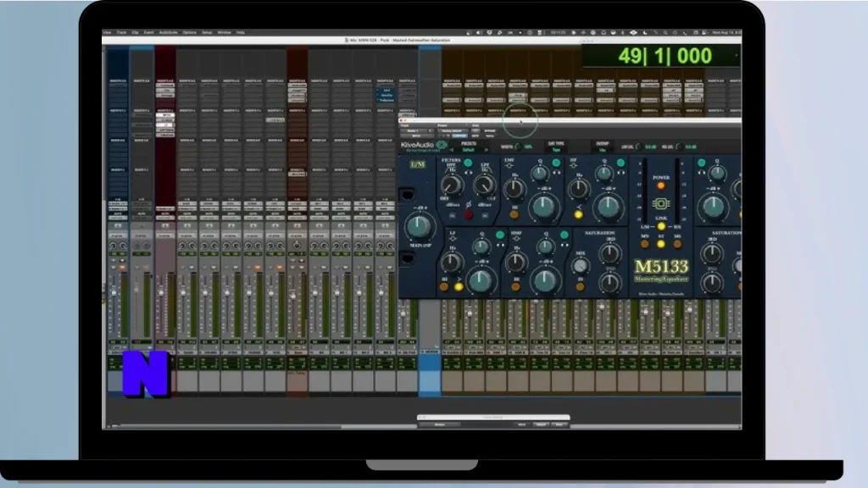The width and height of the screenshot is (868, 488).
Task: Open the Window menu
Action: (x=224, y=33)
